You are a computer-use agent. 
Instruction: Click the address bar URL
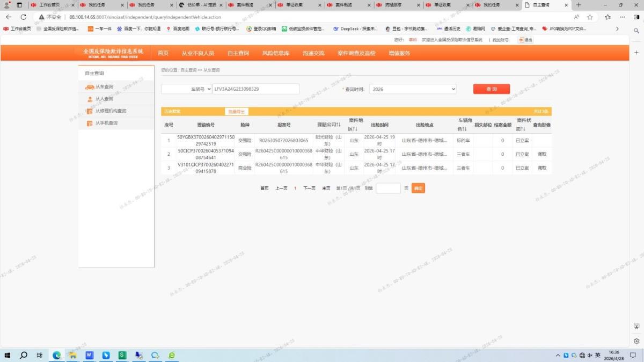tap(145, 17)
